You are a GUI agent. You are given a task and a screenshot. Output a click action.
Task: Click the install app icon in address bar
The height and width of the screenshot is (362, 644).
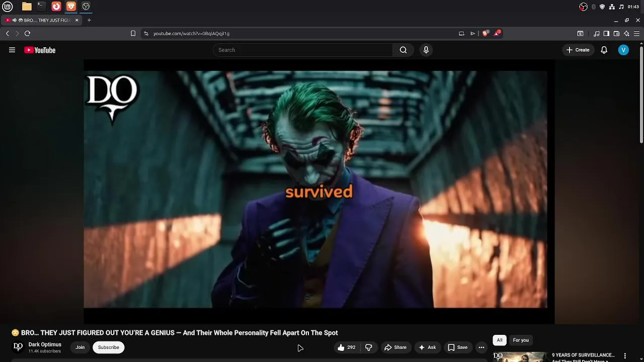click(x=461, y=34)
